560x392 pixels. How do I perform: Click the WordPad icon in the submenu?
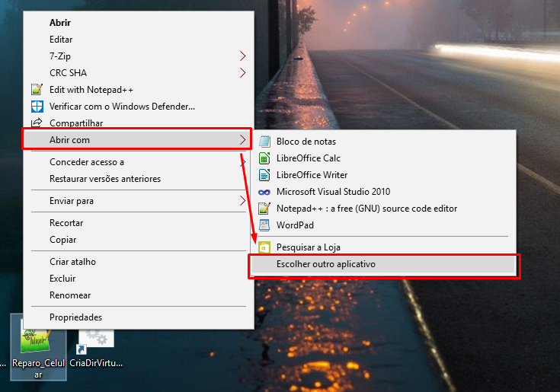264,225
